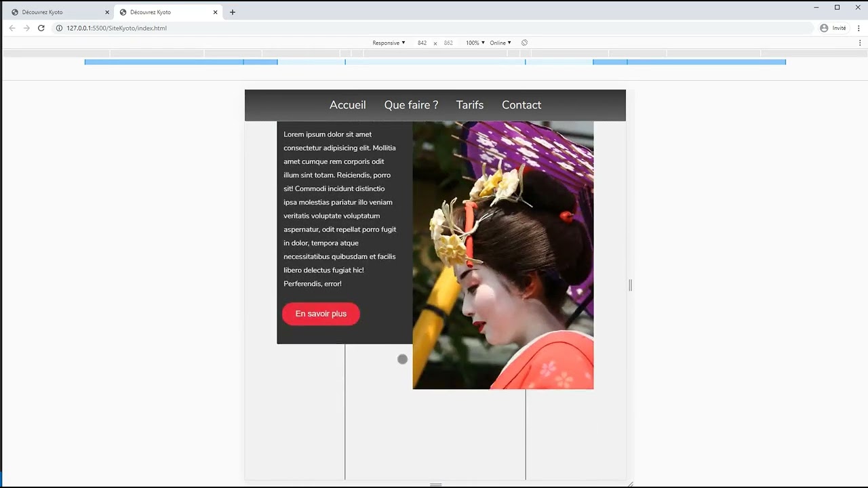Open the Contact navigation link
The height and width of the screenshot is (488, 868).
(x=521, y=105)
